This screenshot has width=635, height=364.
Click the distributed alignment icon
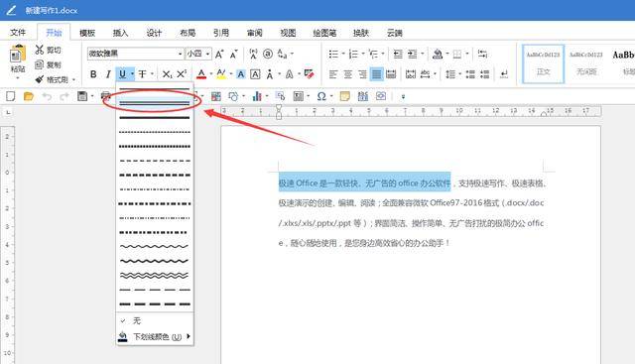pyautogui.click(x=391, y=74)
